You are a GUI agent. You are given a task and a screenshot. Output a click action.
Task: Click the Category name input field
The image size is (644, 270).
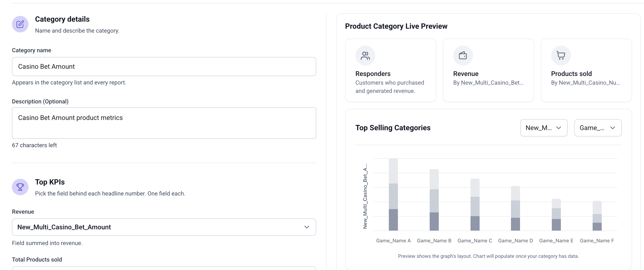click(x=164, y=66)
